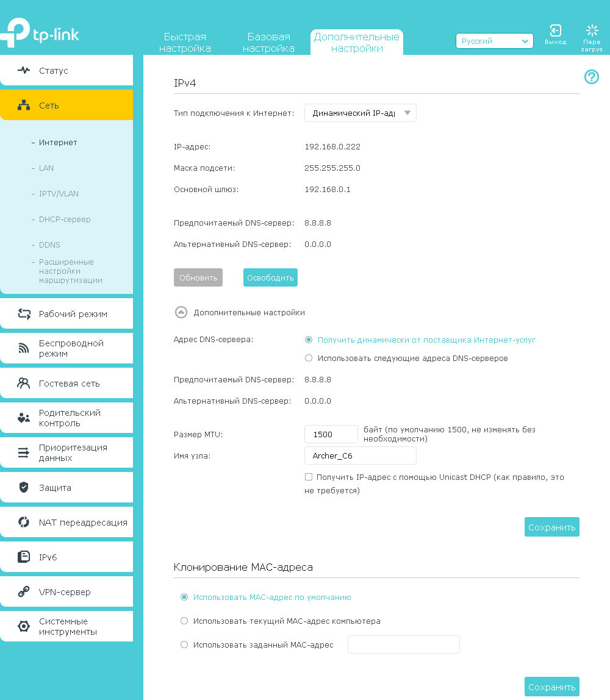Image resolution: width=610 pixels, height=700 pixels.
Task: Click Сохранить button in IPv4 section
Action: point(552,527)
